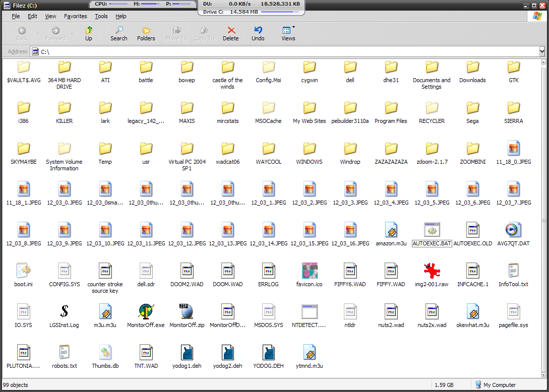This screenshot has width=549, height=392.
Task: Select the DOOM2.WAD file icon
Action: tap(187, 271)
